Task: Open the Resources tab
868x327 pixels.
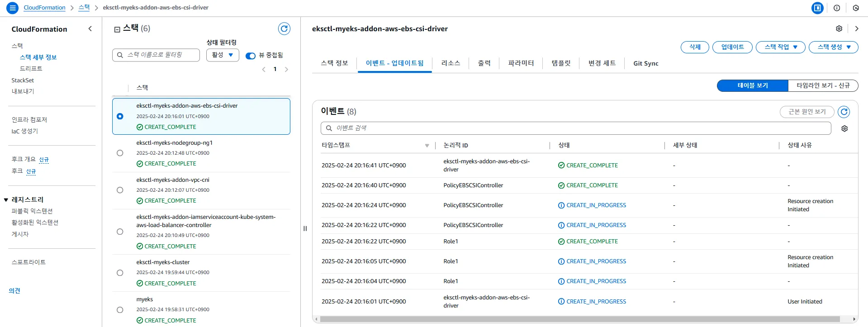Action: [x=451, y=63]
